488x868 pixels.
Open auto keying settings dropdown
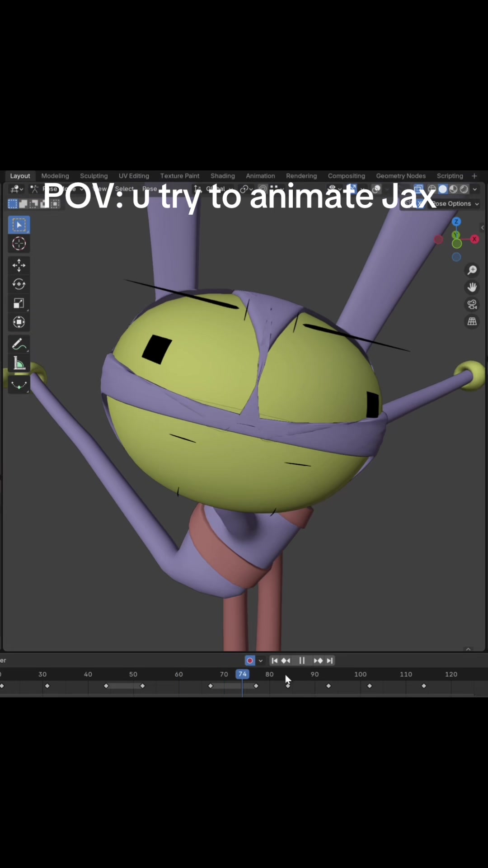point(261,660)
